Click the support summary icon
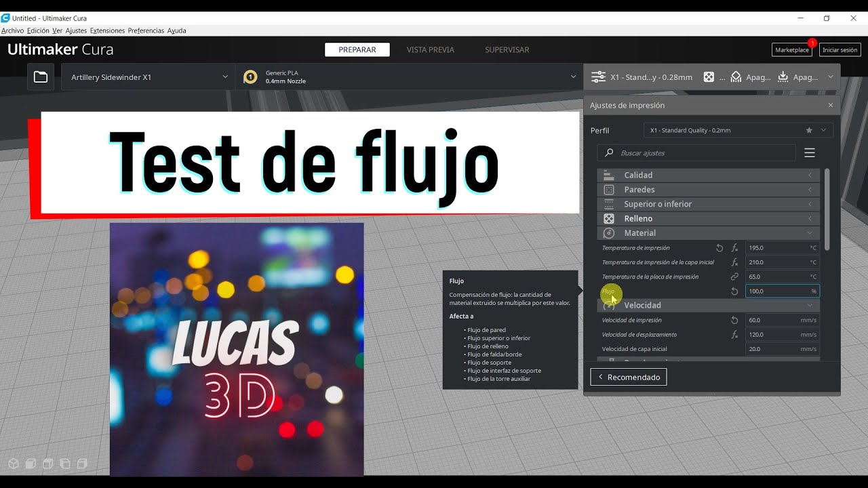This screenshot has height=488, width=868. pyautogui.click(x=736, y=77)
